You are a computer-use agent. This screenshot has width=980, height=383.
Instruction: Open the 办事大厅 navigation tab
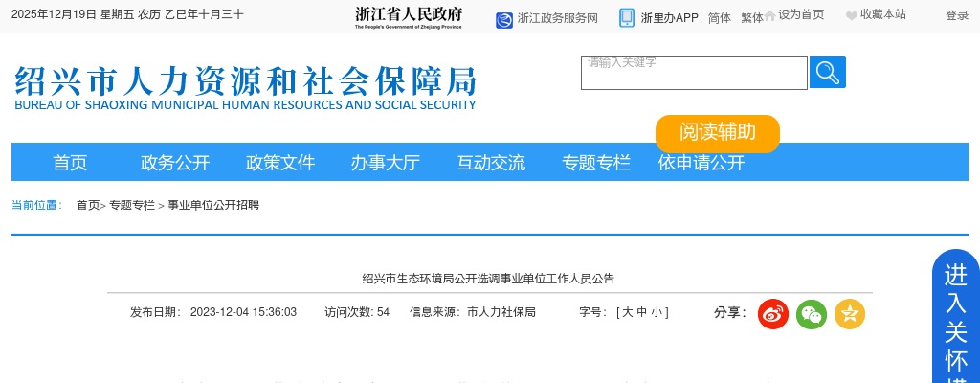(385, 163)
